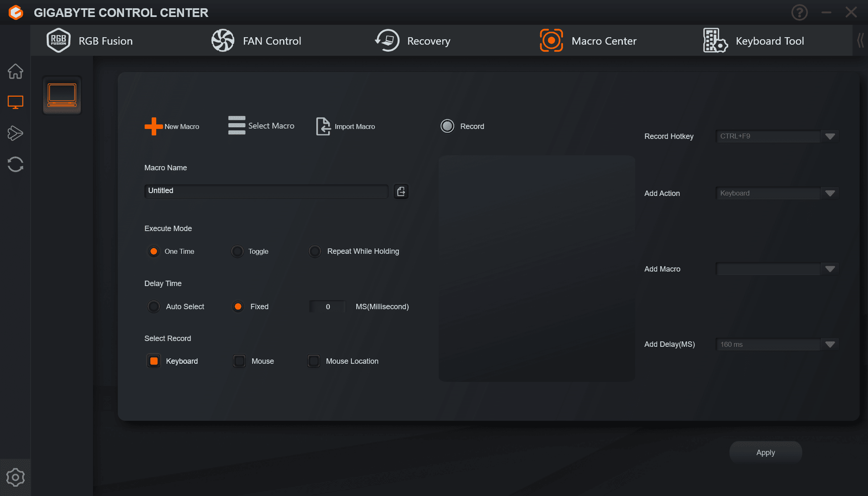Click the 'Macro Name' label
Screen dimensions: 868x496
(x=165, y=168)
